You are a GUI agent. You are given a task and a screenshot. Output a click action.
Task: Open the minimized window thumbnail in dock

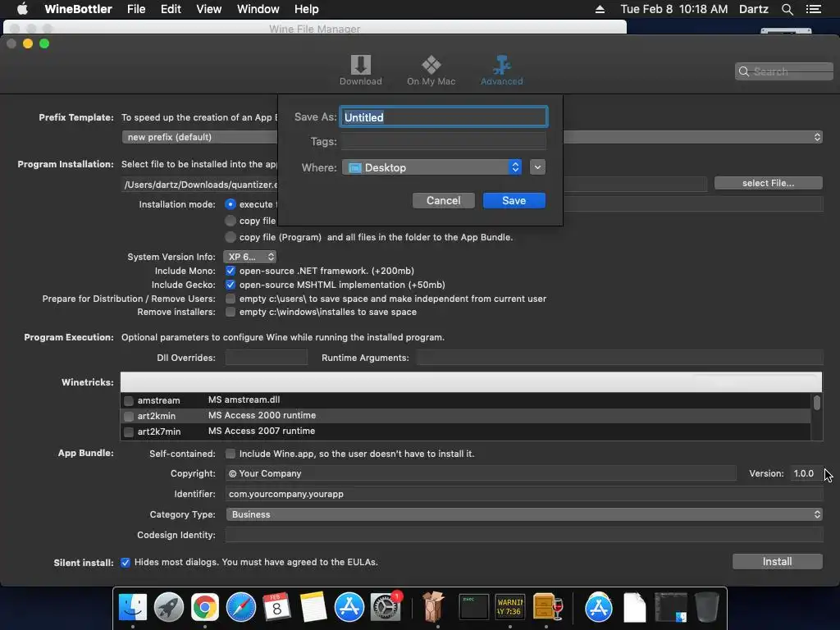[671, 607]
